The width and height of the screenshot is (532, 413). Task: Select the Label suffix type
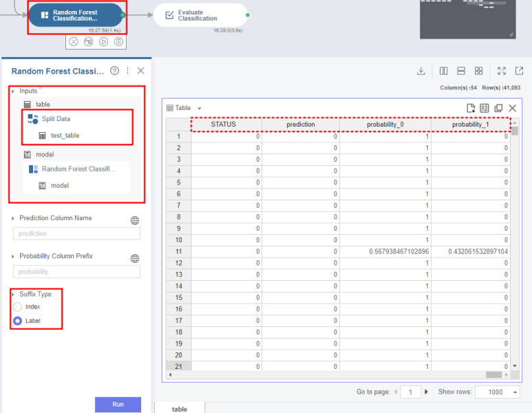tap(18, 321)
